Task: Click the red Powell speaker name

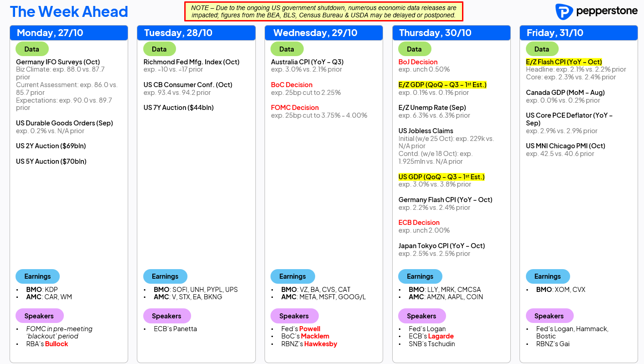Action: click(310, 329)
